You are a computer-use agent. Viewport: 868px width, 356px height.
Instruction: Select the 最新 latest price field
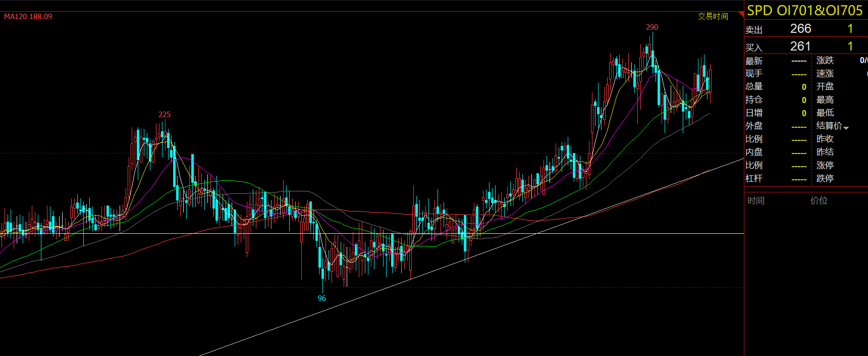tap(754, 61)
